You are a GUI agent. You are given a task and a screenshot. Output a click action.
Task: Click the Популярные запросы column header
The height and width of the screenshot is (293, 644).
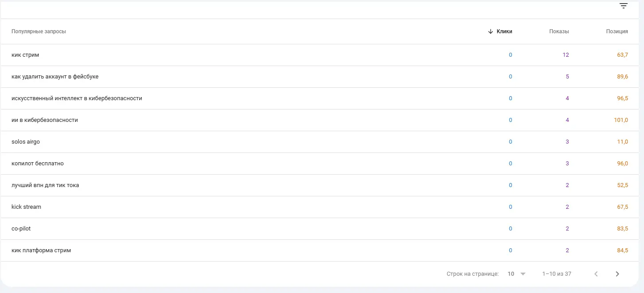[39, 31]
